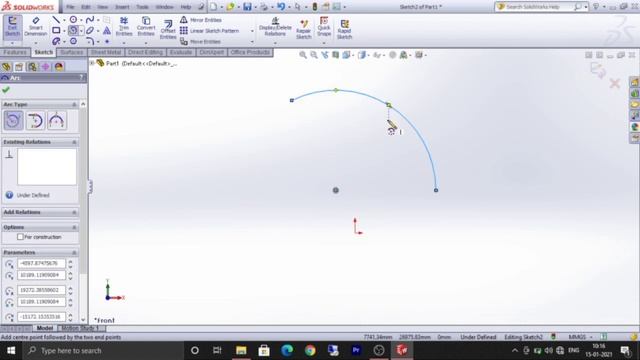640x360 pixels.
Task: Click the New document icon
Action: pyautogui.click(x=213, y=7)
